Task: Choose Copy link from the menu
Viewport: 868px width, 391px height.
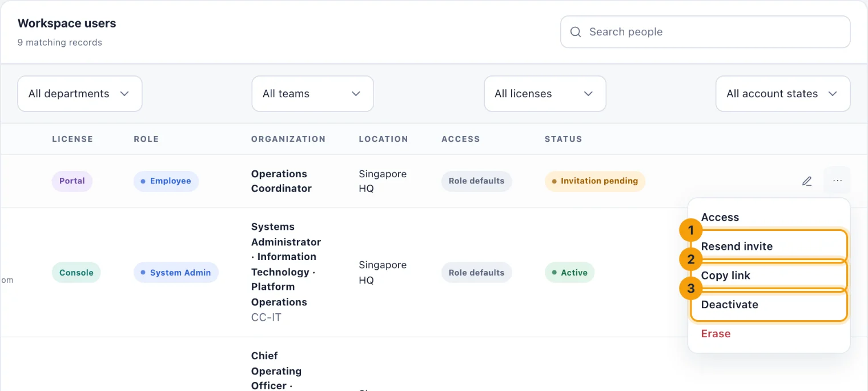Action: [769, 276]
